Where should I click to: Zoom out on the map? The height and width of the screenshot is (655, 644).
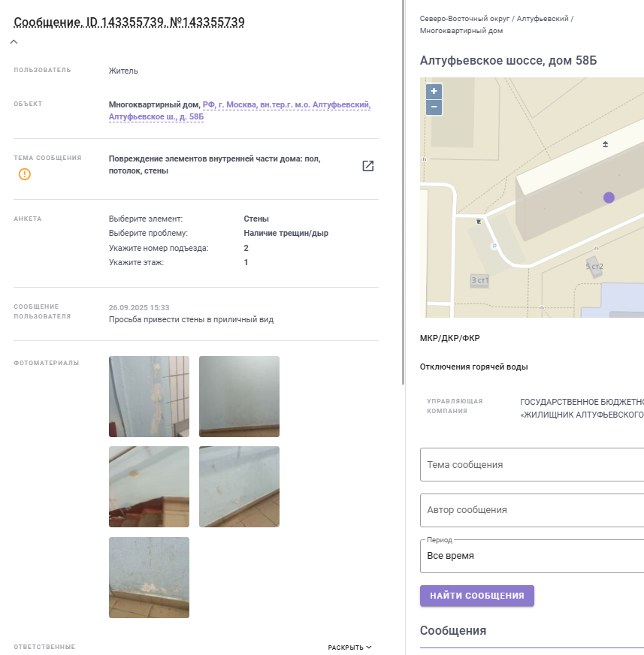[x=434, y=107]
